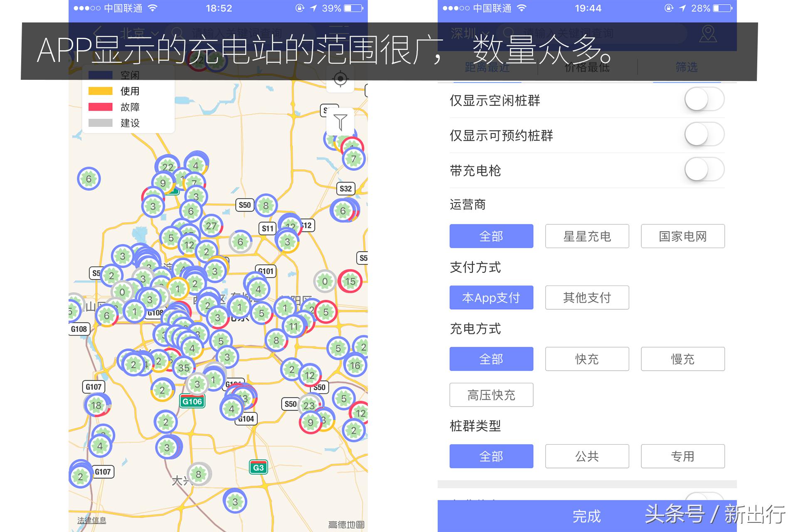Image resolution: width=798 pixels, height=532 pixels.
Task: Switch to the 价格最低 tab
Action: [587, 68]
